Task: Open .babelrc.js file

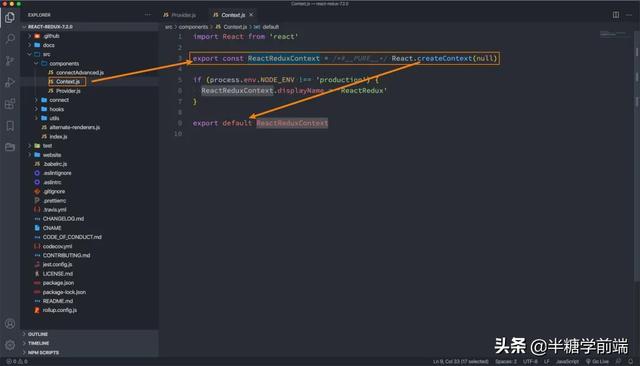Action: coord(89,164)
